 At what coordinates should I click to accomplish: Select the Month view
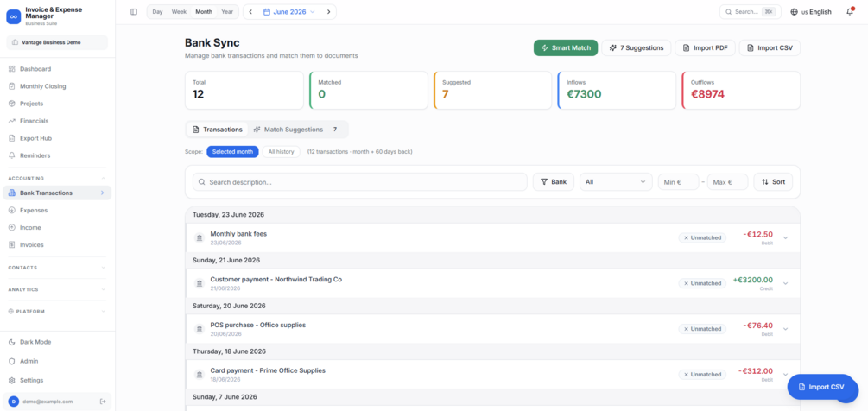pyautogui.click(x=204, y=11)
